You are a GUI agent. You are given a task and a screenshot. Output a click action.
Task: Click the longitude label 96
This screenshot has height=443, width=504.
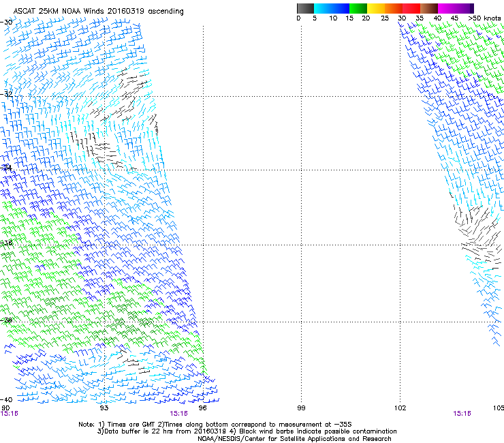point(202,408)
